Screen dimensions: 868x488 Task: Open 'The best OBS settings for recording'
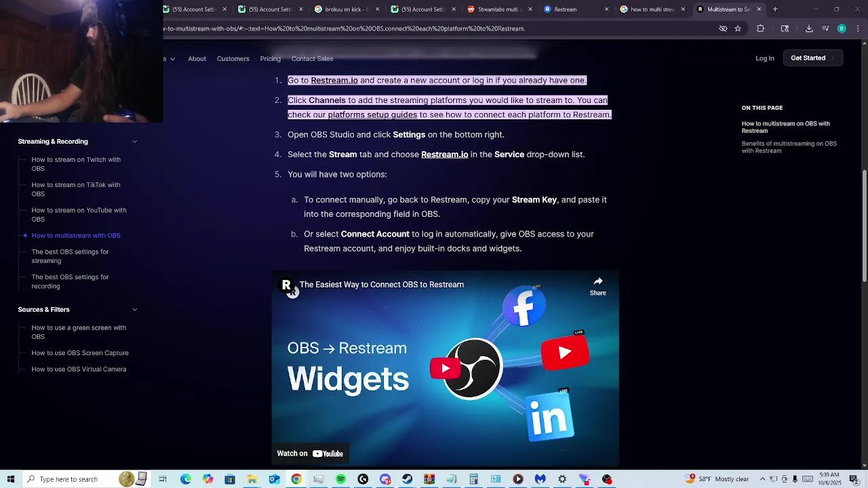point(70,281)
